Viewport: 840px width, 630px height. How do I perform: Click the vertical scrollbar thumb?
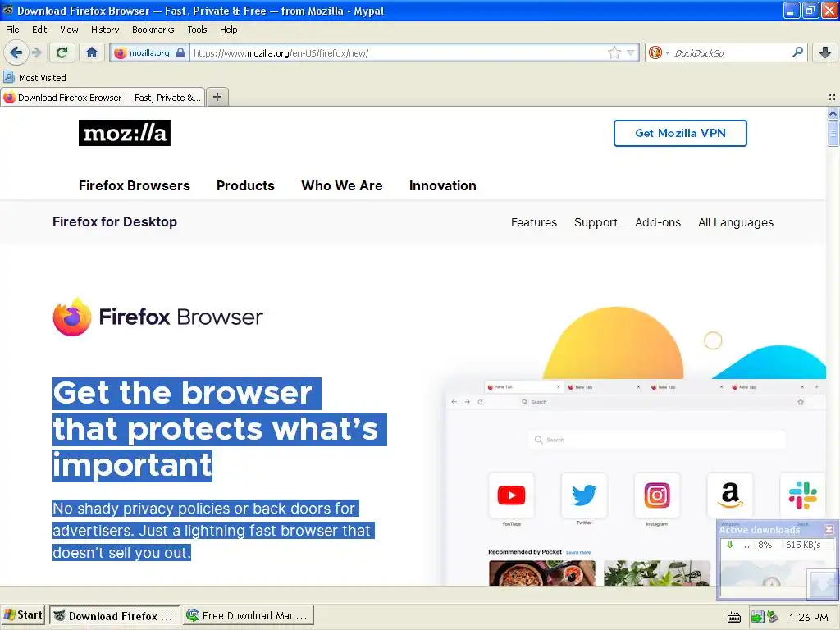[x=833, y=133]
